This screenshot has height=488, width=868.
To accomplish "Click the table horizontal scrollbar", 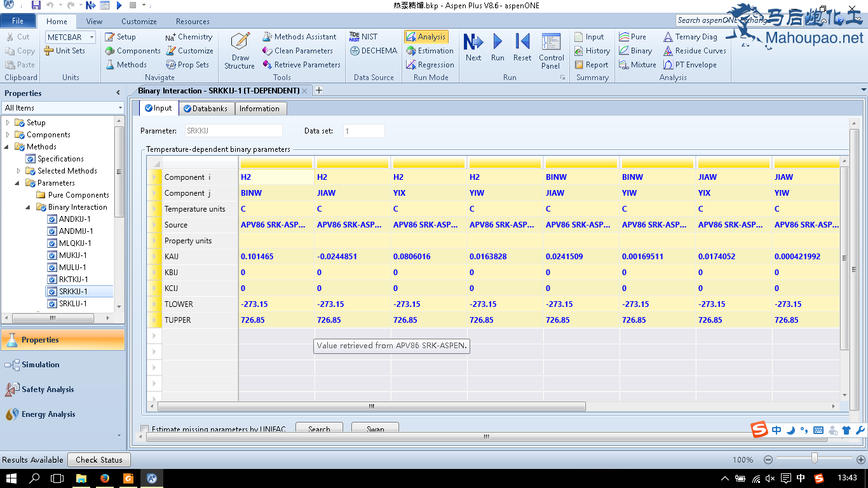I will click(371, 406).
